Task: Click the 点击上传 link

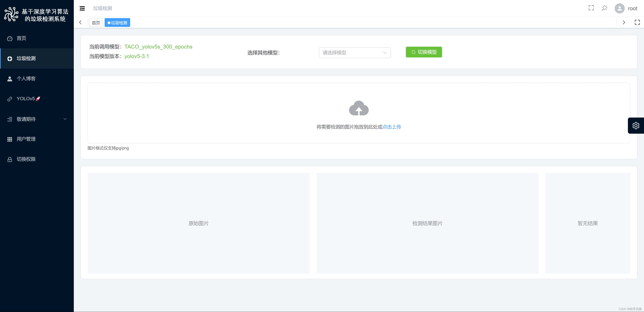Action: [x=392, y=127]
